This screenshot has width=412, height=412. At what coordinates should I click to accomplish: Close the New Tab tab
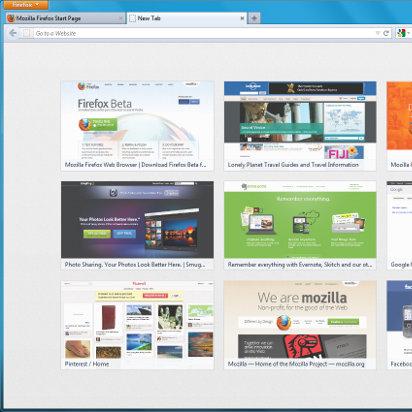tap(242, 18)
